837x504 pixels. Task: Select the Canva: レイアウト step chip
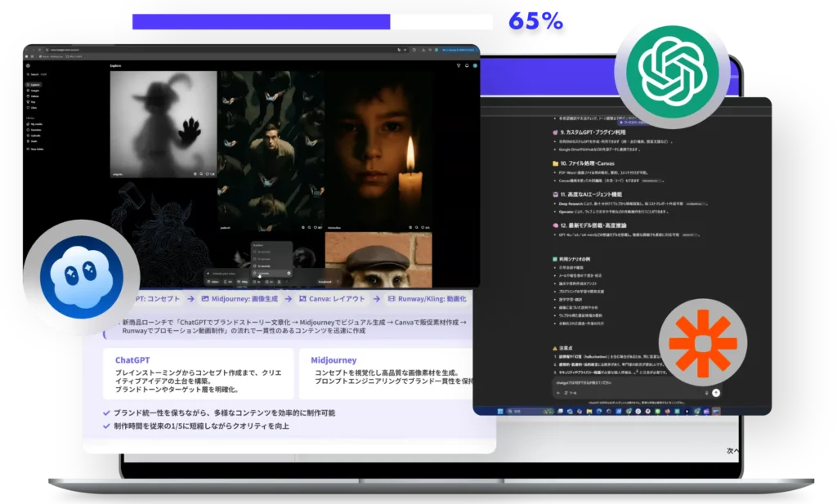tap(332, 300)
